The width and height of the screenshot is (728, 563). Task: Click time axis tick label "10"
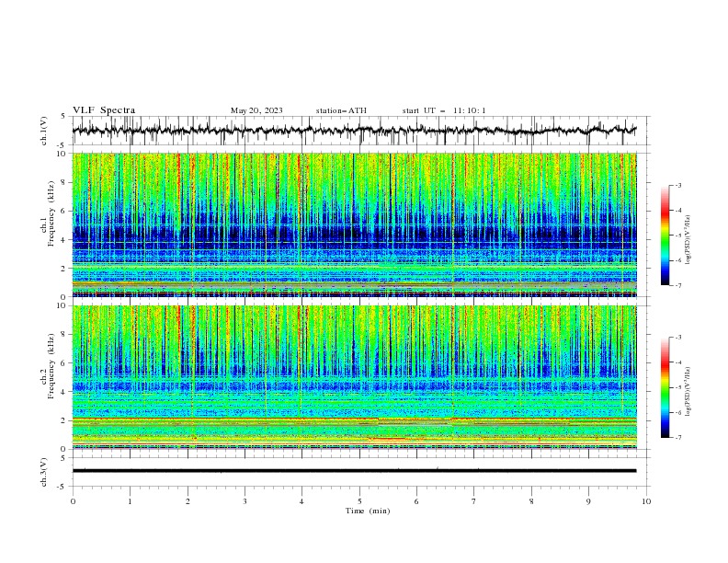[646, 501]
